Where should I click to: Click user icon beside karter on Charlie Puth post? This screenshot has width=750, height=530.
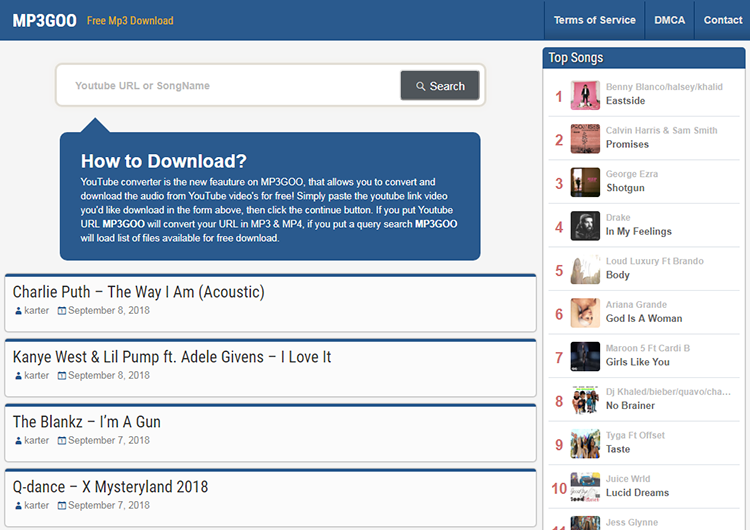pyautogui.click(x=18, y=311)
